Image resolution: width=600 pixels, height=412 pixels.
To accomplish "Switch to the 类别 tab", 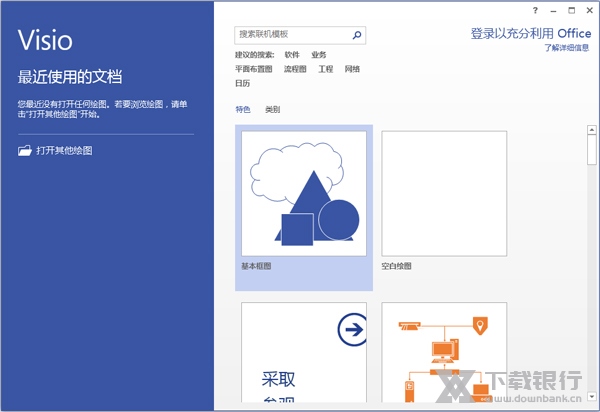I will click(x=272, y=109).
